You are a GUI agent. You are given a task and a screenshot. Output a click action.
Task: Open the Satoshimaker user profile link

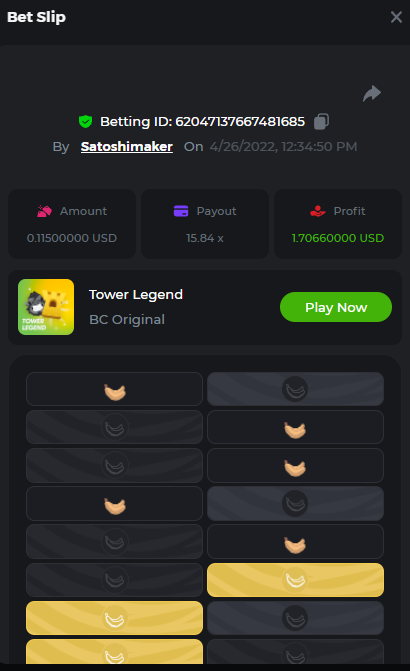click(127, 146)
